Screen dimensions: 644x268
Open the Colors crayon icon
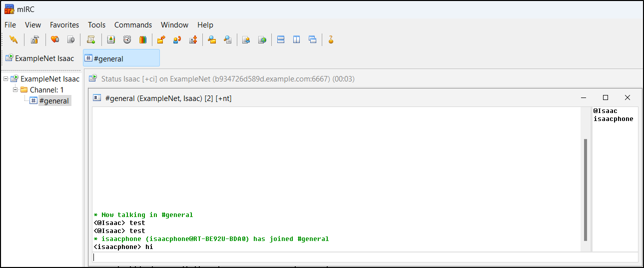(x=143, y=39)
